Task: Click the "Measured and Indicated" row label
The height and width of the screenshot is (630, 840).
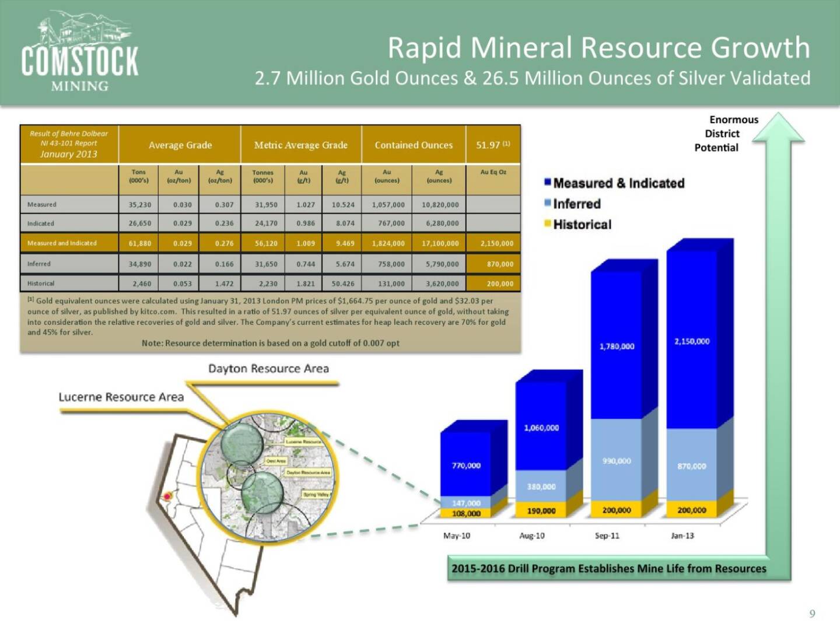Action: click(x=62, y=243)
